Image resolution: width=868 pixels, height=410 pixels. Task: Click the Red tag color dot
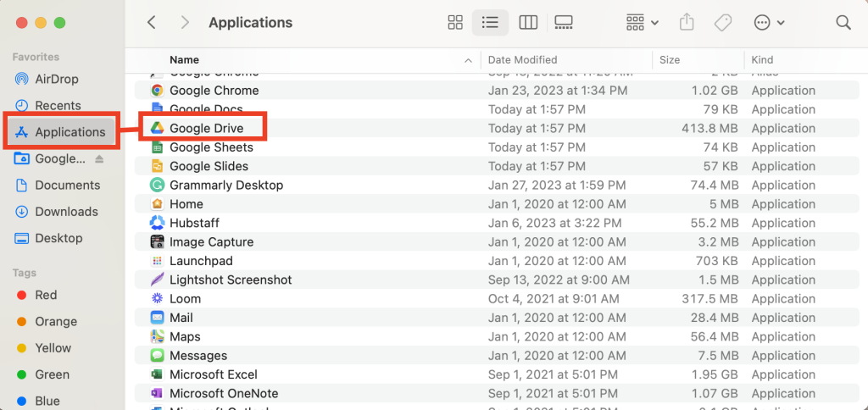21,295
